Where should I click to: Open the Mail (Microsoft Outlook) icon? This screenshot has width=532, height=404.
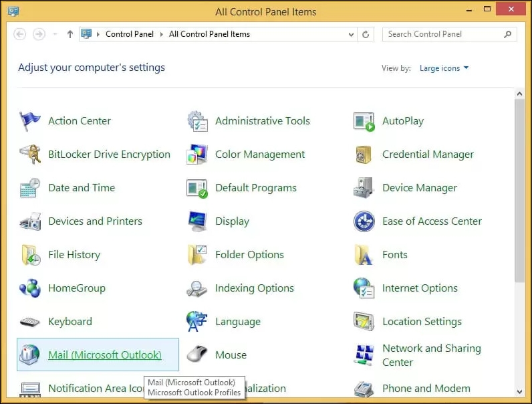coord(29,355)
